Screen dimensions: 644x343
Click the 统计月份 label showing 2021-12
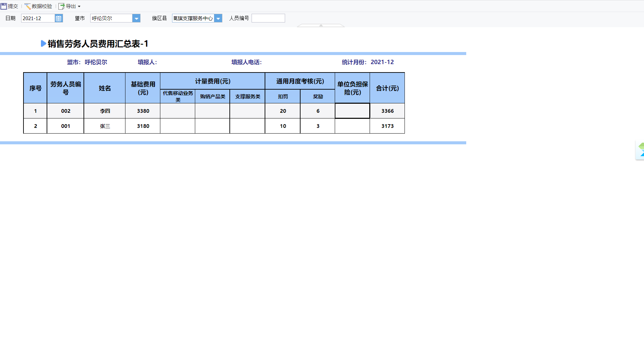click(x=368, y=62)
